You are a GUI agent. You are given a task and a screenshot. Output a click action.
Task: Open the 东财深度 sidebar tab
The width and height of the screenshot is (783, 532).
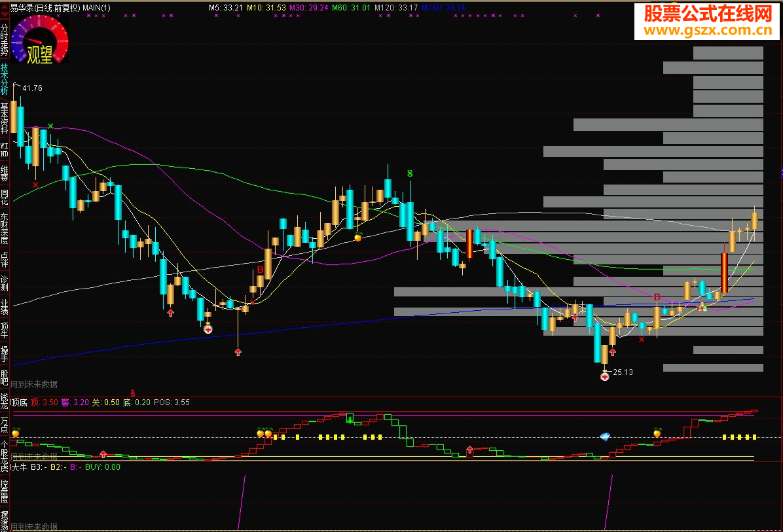4,228
